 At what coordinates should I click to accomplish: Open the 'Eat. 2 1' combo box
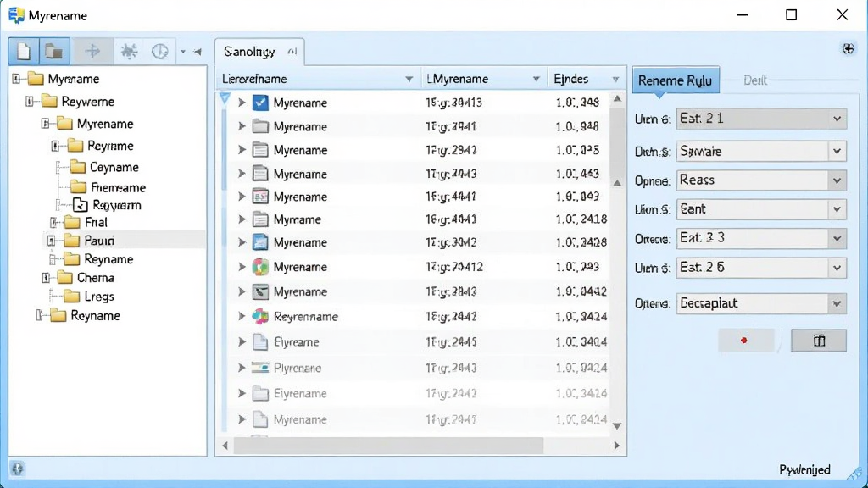pos(761,119)
